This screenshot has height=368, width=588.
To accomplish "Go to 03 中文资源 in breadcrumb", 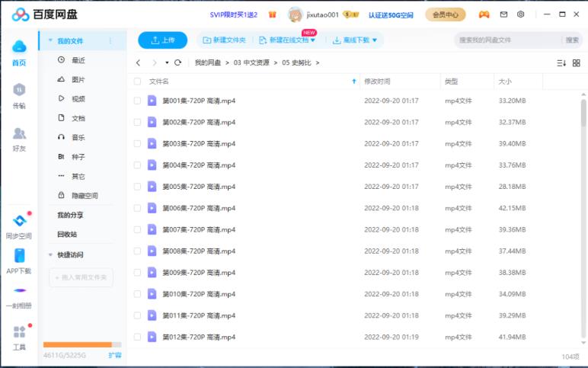I will click(251, 62).
